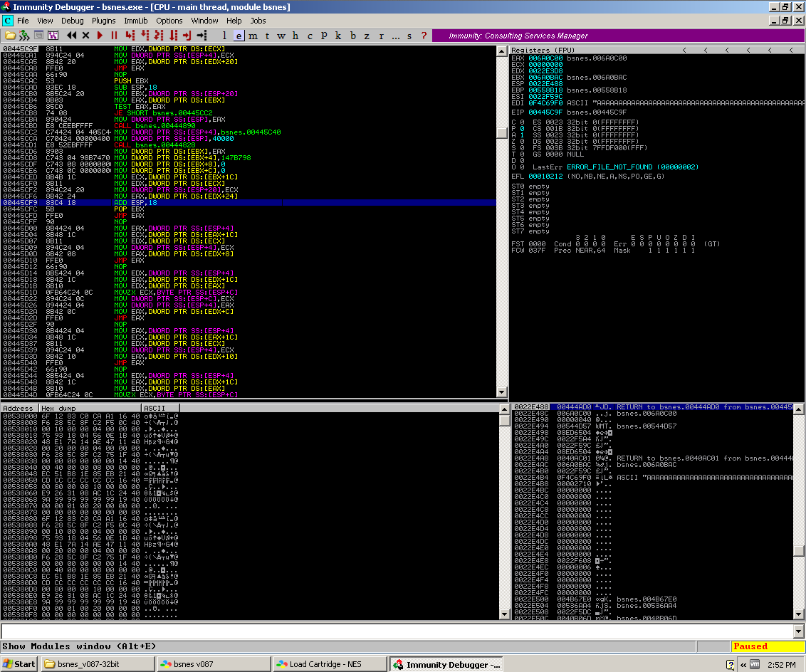Click the dump pane scrollbar up arrow

(x=504, y=409)
